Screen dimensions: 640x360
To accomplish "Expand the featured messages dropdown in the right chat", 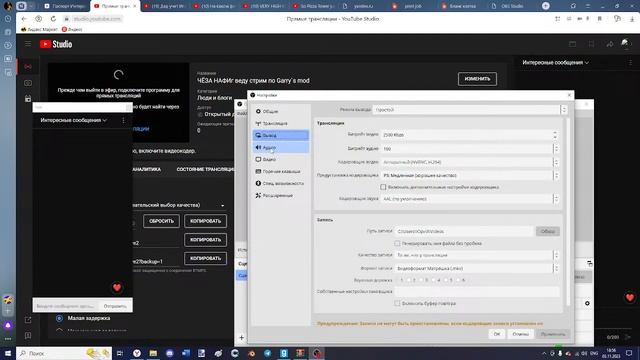I will click(556, 62).
